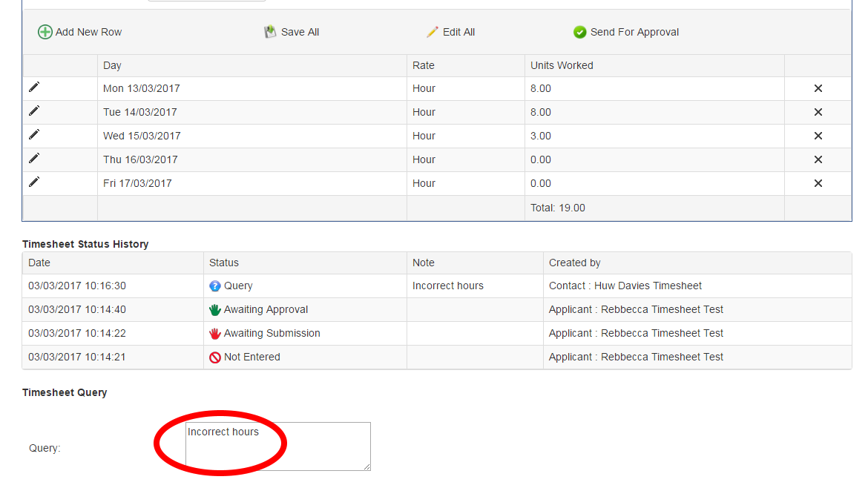The width and height of the screenshot is (868, 488).
Task: Edit the Tue 14/03/2017 row with pencil
Action: tap(34, 111)
